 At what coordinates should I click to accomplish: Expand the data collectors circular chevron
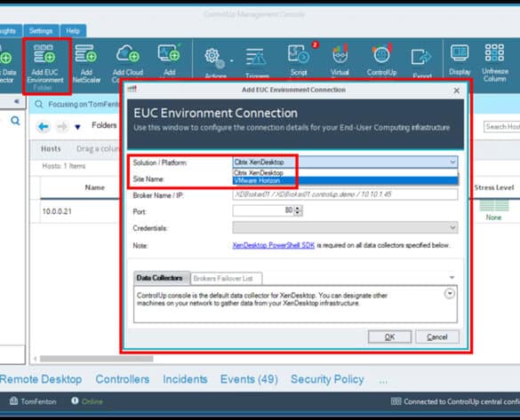point(450,294)
